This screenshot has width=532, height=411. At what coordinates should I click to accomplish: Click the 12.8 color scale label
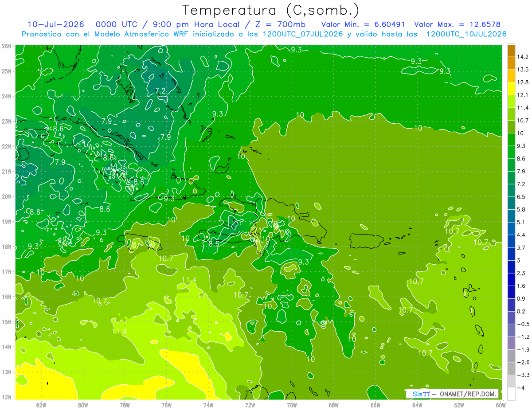point(524,82)
